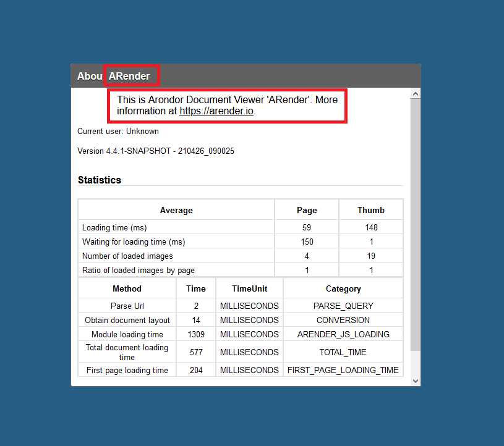The height and width of the screenshot is (446, 504).
Task: Click the PARSE_QUERY category cell
Action: (x=343, y=306)
